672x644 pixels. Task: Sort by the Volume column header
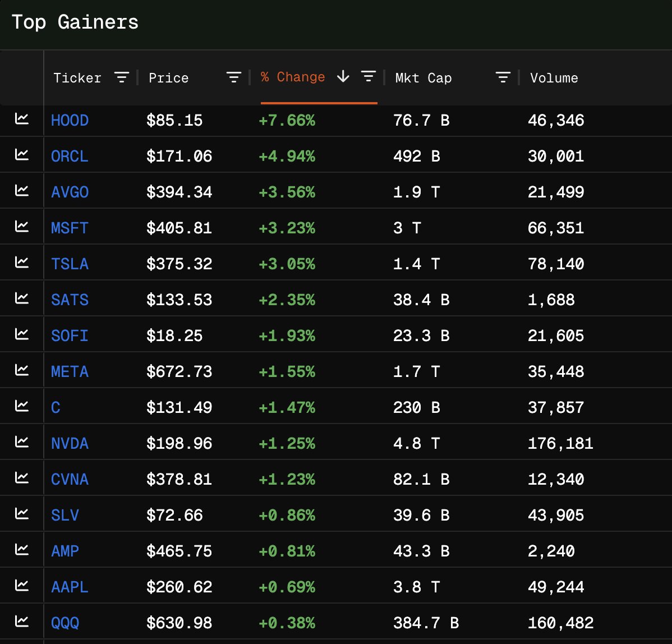coord(554,78)
